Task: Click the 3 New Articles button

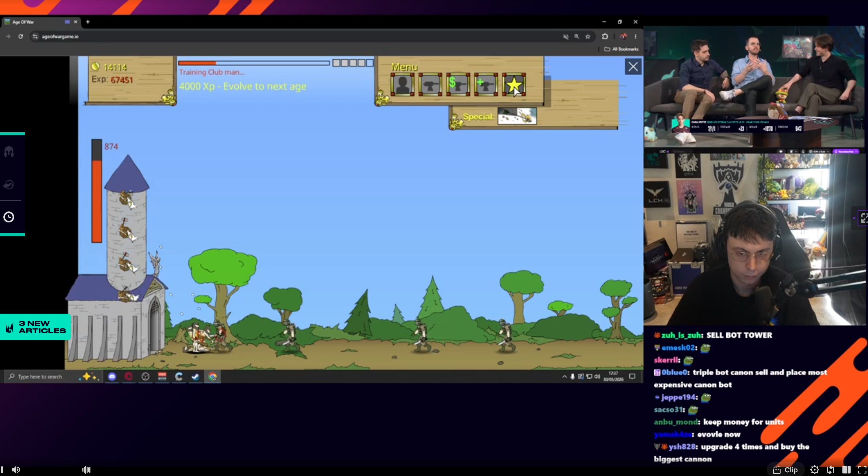Action: (x=35, y=327)
